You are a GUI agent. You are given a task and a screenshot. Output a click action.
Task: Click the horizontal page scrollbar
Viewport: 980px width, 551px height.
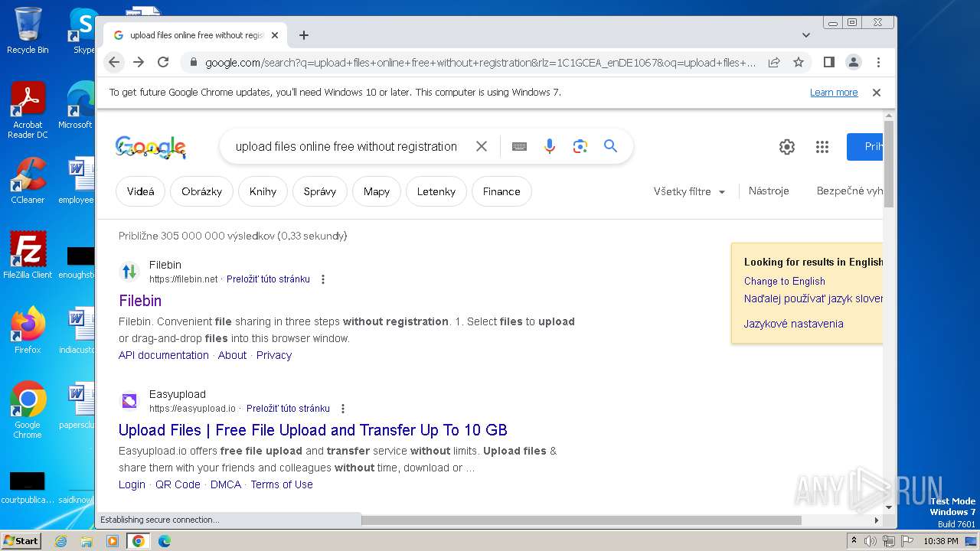click(x=580, y=520)
